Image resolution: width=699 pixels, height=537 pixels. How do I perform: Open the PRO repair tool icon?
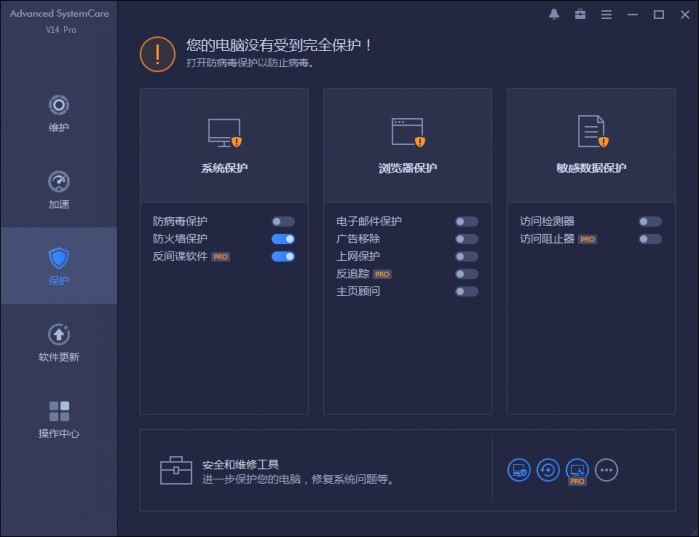point(577,469)
